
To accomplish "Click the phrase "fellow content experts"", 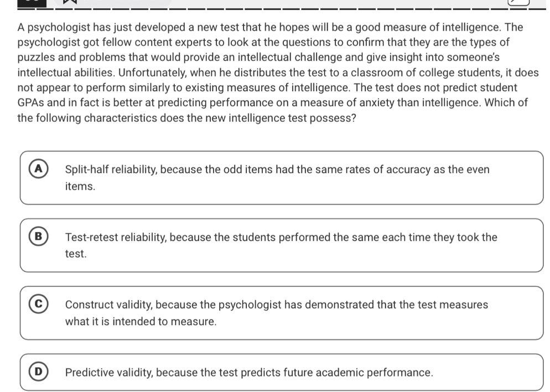I will (x=151, y=42).
